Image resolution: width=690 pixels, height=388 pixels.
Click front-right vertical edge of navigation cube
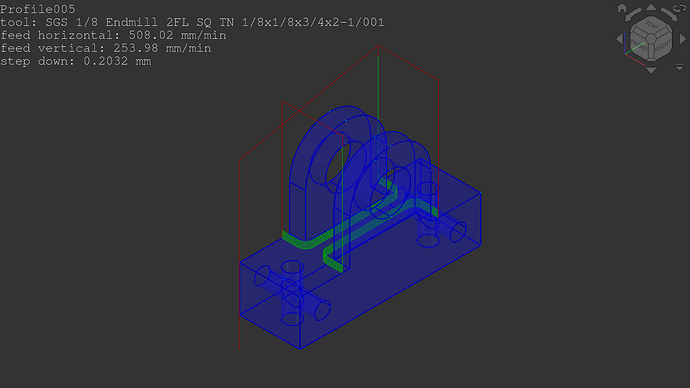click(651, 52)
